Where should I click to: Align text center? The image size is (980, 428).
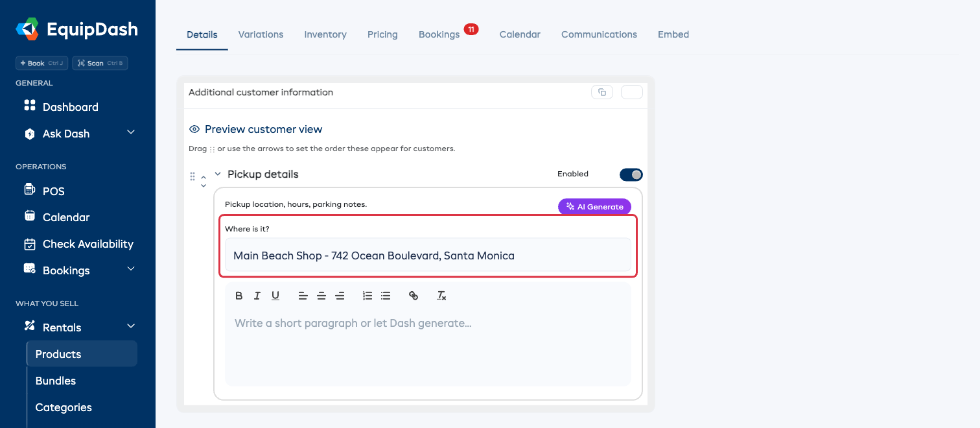coord(321,296)
